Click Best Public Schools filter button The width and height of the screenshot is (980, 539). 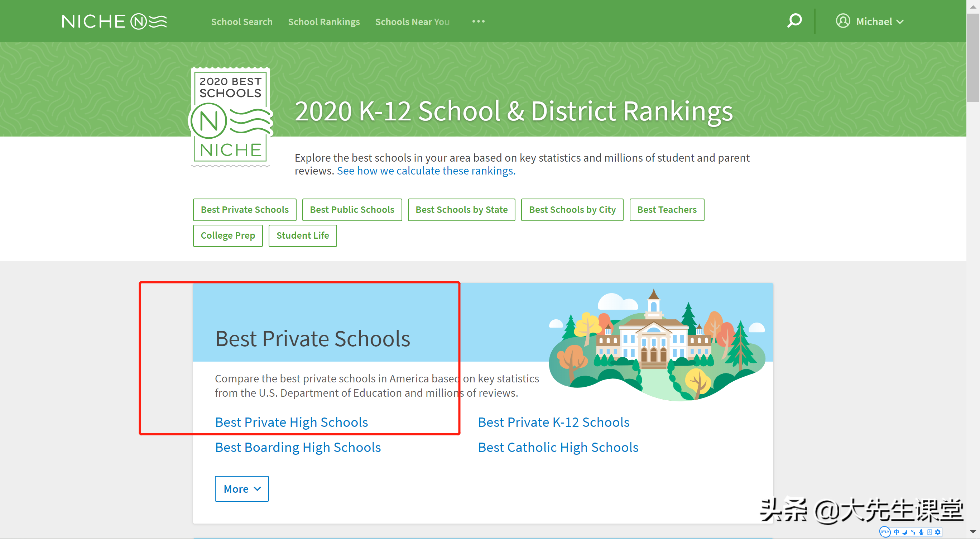click(x=352, y=210)
